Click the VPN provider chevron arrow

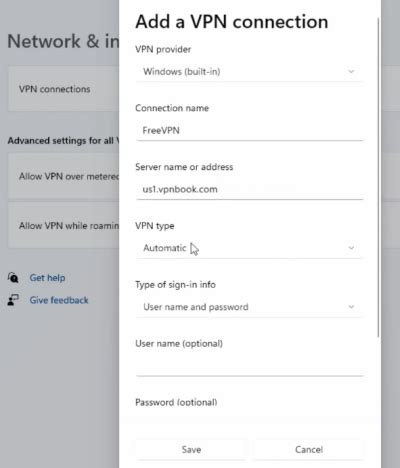coord(351,71)
